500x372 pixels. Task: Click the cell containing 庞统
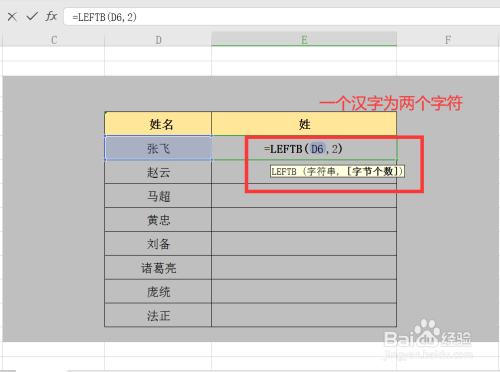tap(158, 292)
